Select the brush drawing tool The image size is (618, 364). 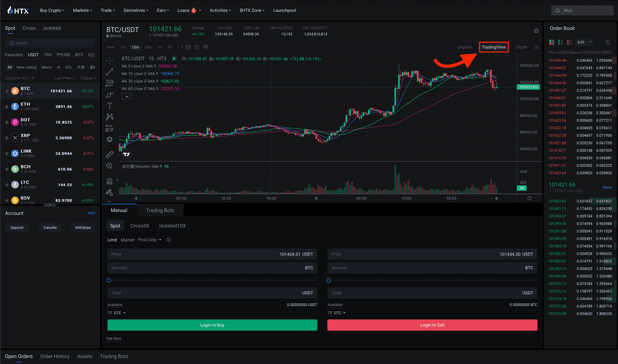pos(109,94)
